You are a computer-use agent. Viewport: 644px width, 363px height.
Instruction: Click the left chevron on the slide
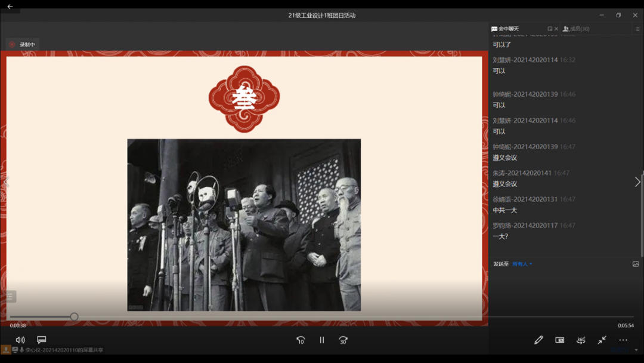point(6,181)
